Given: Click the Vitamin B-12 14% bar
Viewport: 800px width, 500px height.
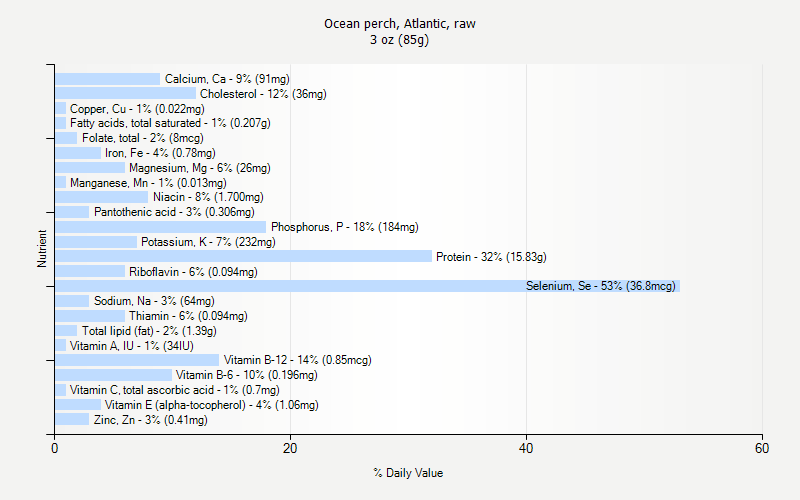Looking at the screenshot, I should click(137, 360).
